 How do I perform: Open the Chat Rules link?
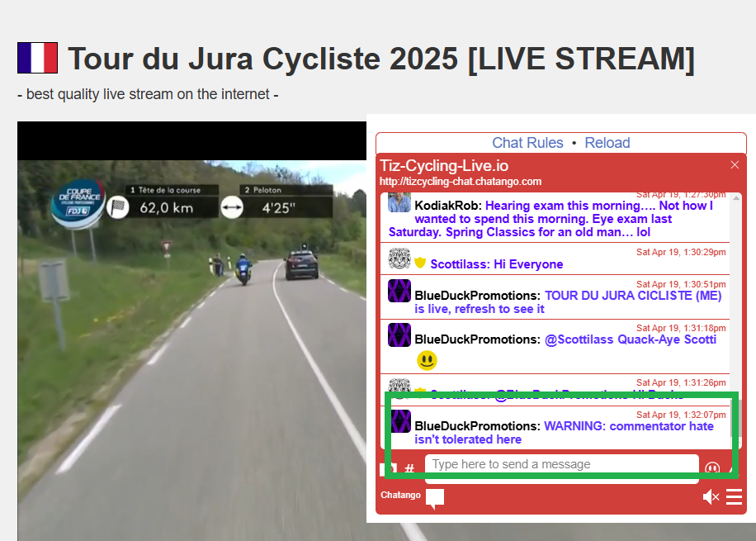coord(527,143)
